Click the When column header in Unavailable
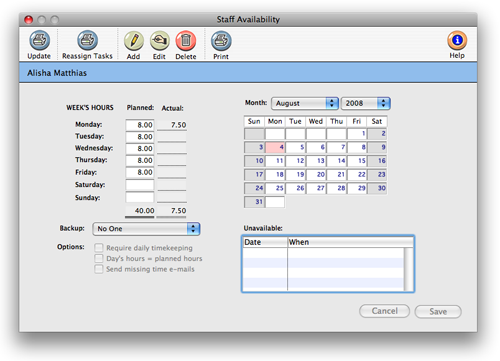This screenshot has height=361, width=500. [350, 242]
